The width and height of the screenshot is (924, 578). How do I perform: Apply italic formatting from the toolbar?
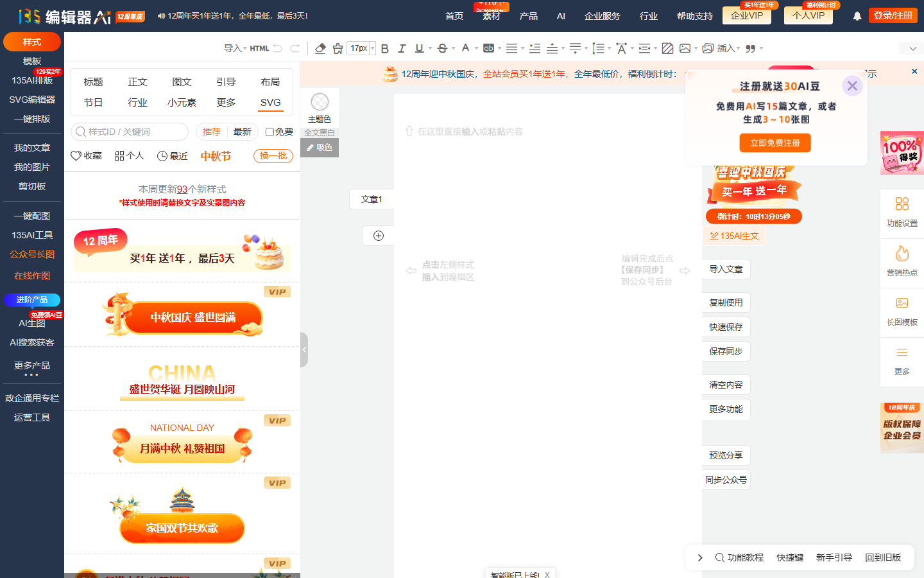[402, 48]
